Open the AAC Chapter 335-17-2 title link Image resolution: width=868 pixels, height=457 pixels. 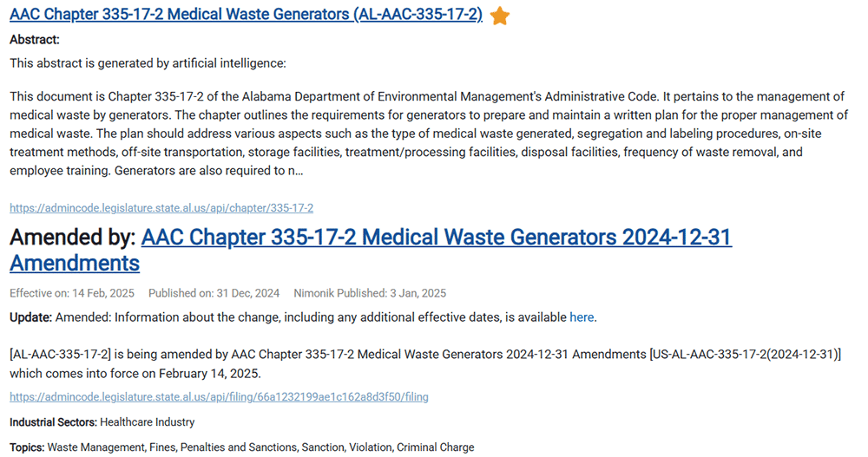tap(246, 15)
